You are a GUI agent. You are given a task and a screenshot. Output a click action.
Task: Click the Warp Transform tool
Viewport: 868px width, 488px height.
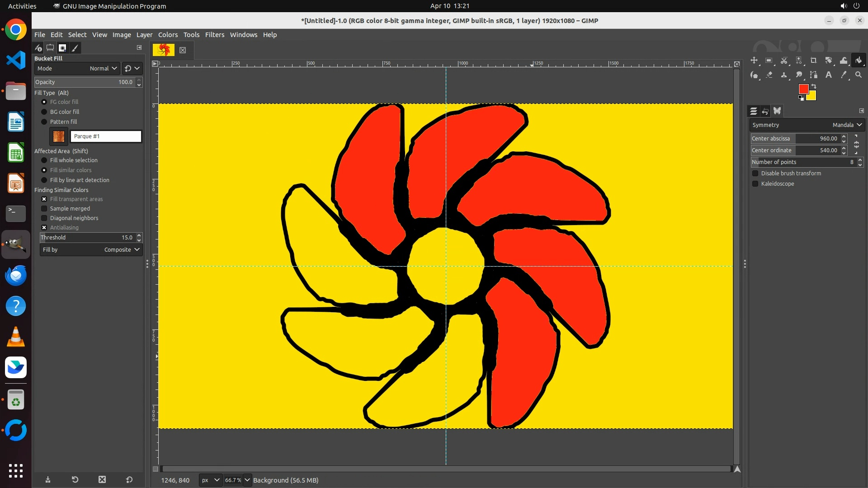pyautogui.click(x=844, y=61)
